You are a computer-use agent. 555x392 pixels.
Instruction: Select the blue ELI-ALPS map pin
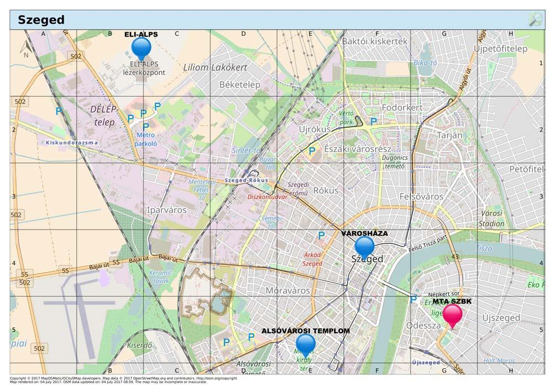pos(141,49)
